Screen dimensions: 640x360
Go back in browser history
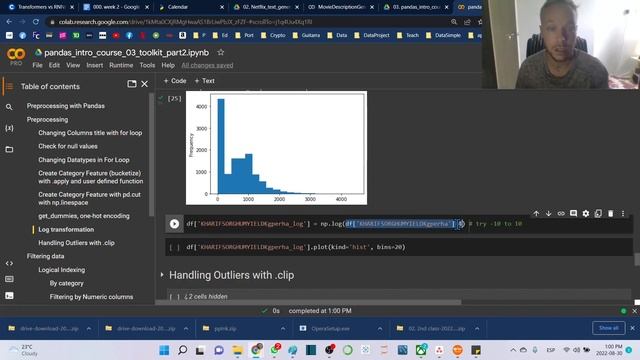coord(9,22)
